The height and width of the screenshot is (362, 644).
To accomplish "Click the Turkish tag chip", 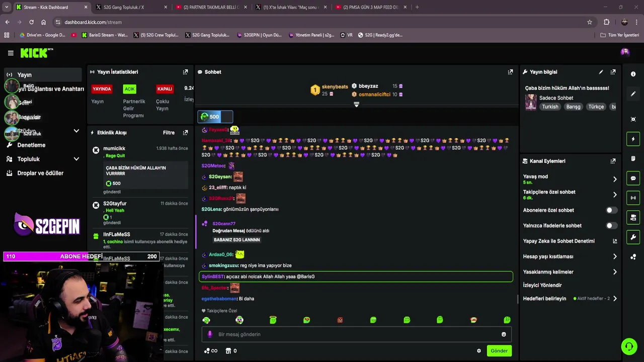I will pyautogui.click(x=550, y=107).
